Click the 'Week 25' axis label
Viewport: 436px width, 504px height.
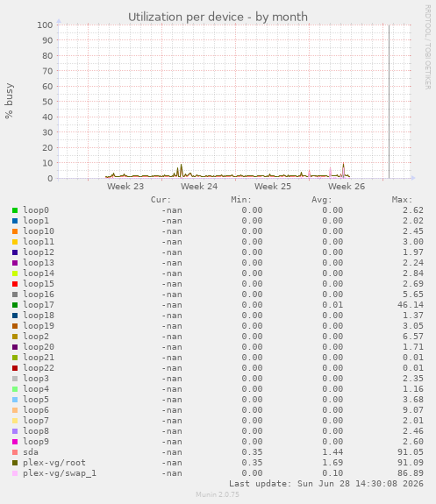(x=273, y=187)
